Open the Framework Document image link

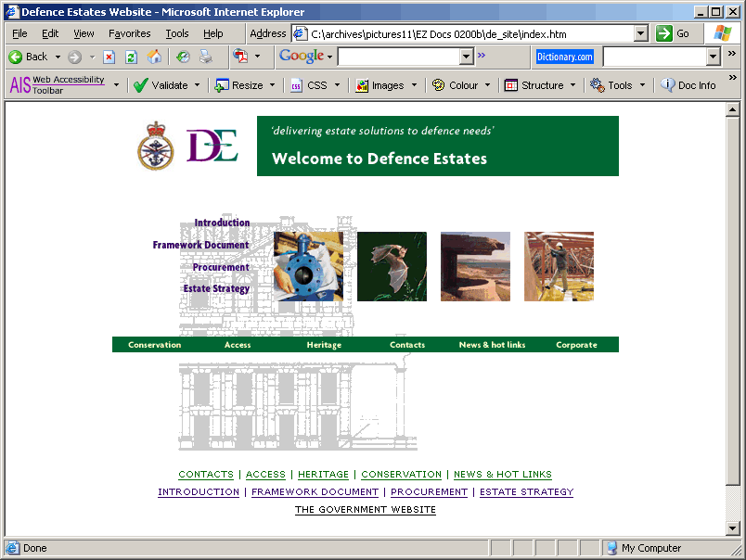200,245
